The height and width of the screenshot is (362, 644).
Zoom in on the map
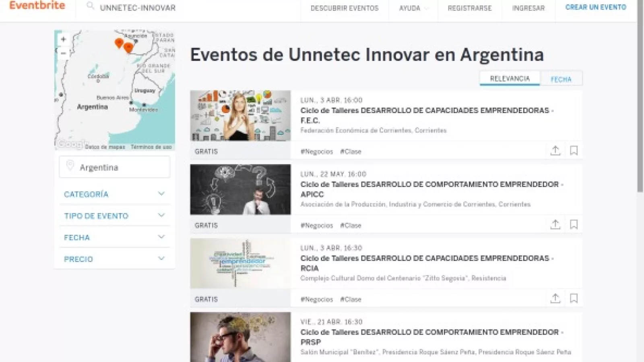point(63,39)
